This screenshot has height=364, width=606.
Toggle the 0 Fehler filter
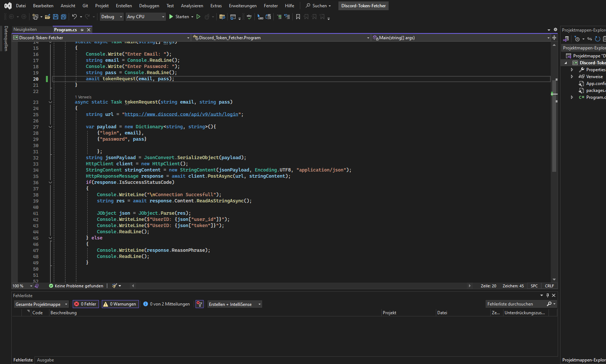coord(85,304)
